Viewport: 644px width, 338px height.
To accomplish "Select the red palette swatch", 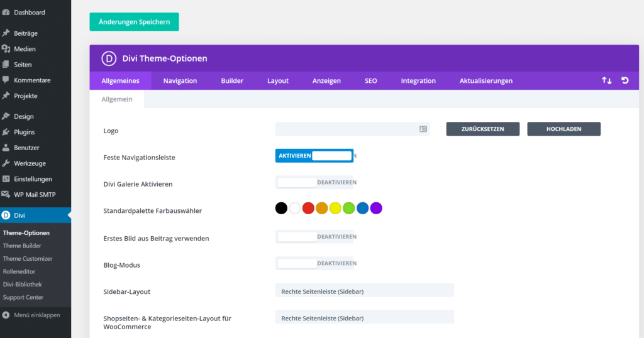I will 308,208.
